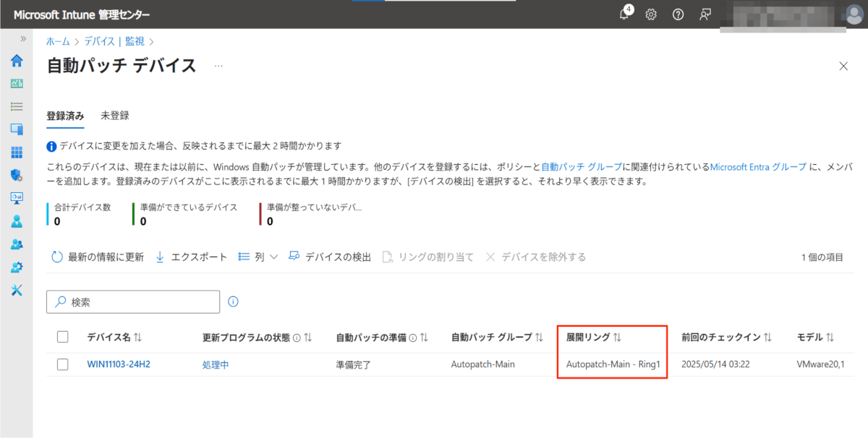The height and width of the screenshot is (438, 868).
Task: Open the Apps grid icon in sidebar
Action: tap(17, 153)
